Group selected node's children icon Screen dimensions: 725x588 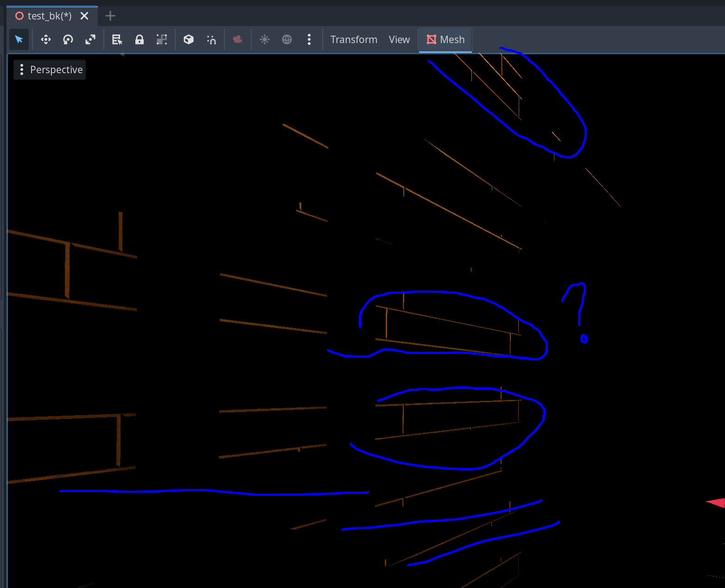click(x=162, y=39)
